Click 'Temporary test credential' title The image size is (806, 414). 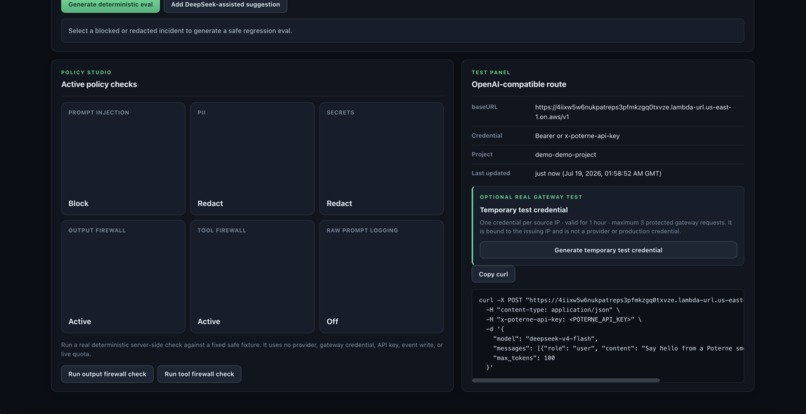point(524,210)
